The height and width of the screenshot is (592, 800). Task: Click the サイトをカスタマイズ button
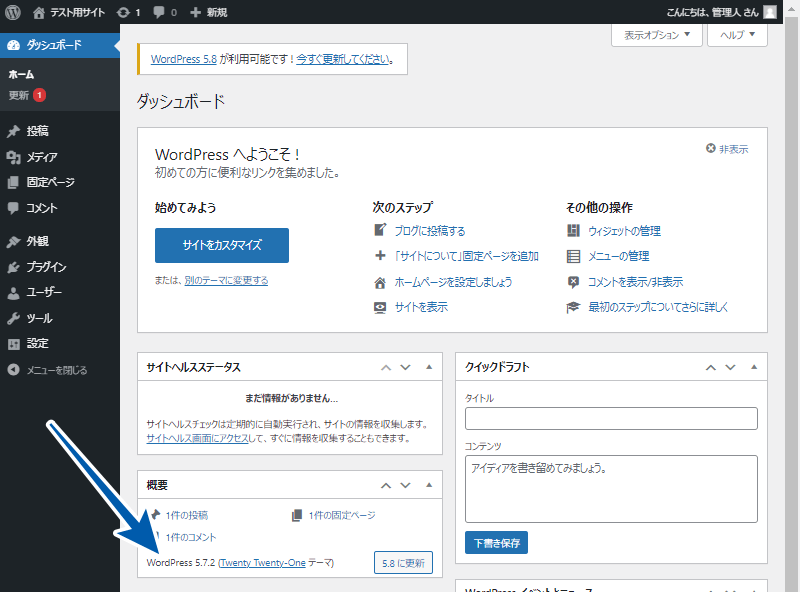[222, 245]
